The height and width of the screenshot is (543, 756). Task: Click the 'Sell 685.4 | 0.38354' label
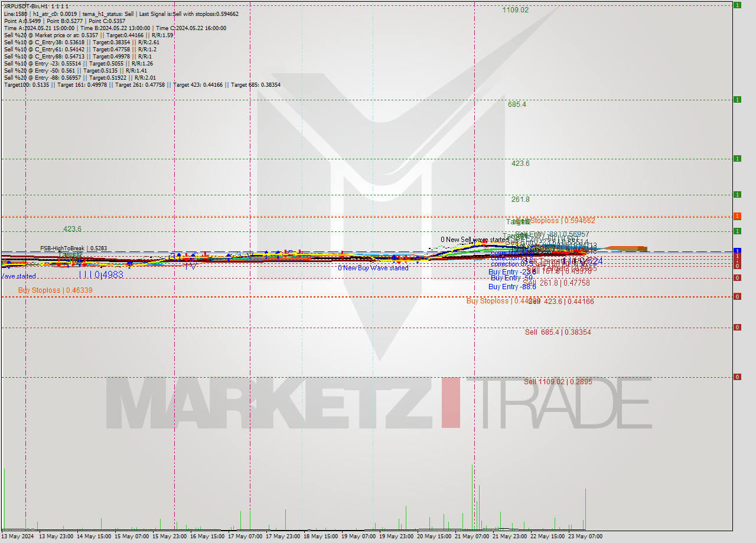pos(558,332)
